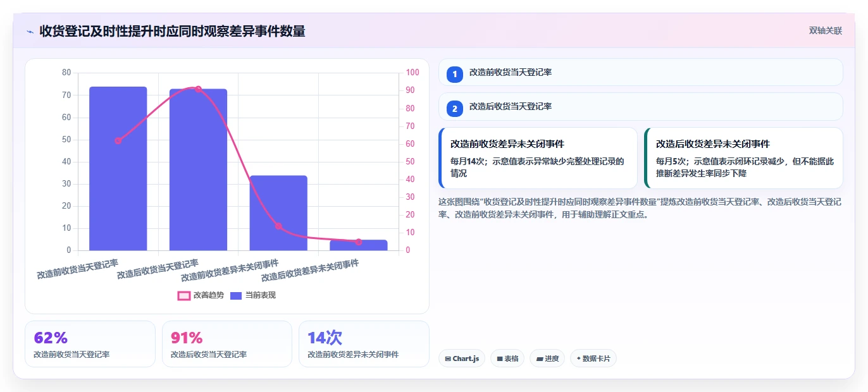This screenshot has height=392, width=868.
Task: Click the numbered badge 1 icon
Action: tap(455, 75)
